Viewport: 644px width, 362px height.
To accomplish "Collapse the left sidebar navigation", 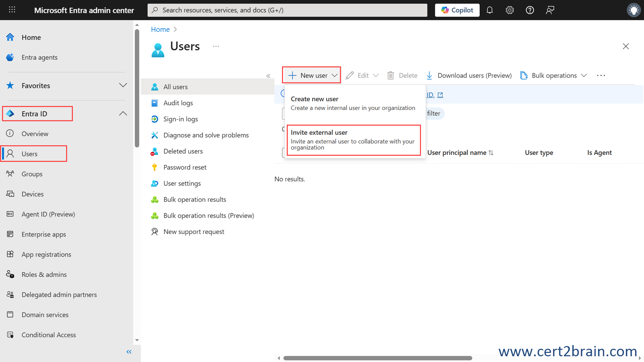I will (x=129, y=352).
